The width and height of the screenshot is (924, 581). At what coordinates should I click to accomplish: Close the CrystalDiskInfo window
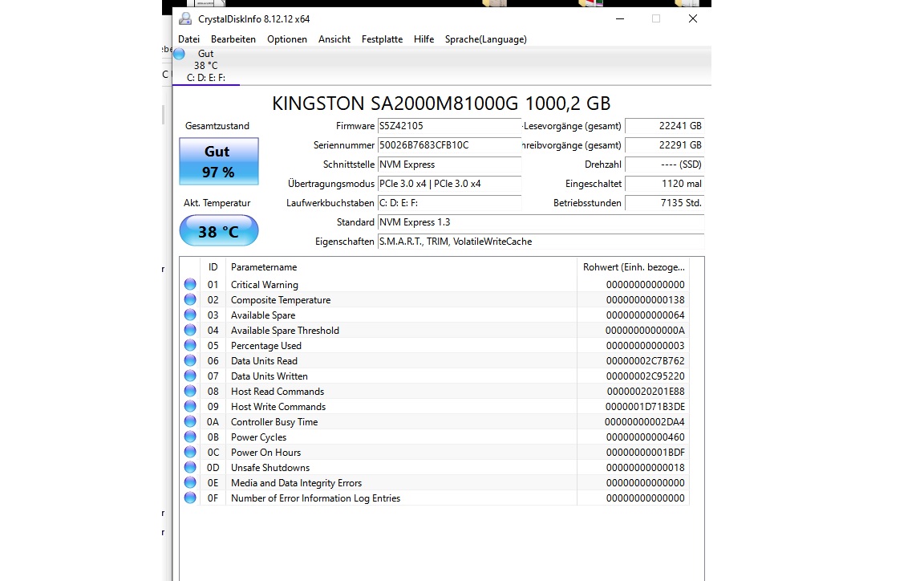coord(693,19)
